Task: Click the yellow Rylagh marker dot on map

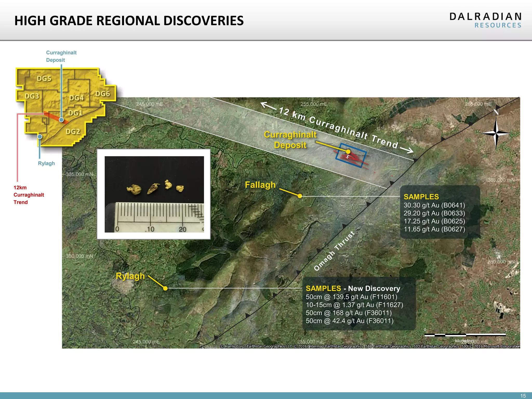Action: [x=165, y=288]
